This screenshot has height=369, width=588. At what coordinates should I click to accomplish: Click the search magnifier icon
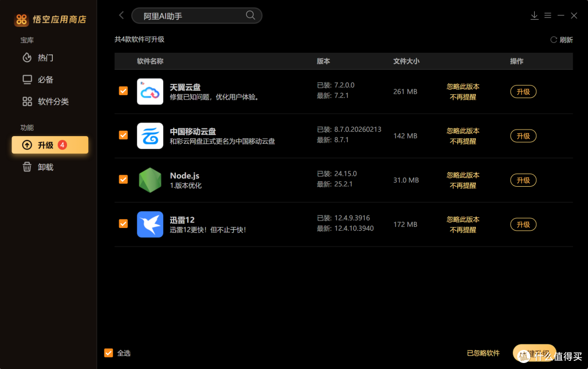click(250, 15)
